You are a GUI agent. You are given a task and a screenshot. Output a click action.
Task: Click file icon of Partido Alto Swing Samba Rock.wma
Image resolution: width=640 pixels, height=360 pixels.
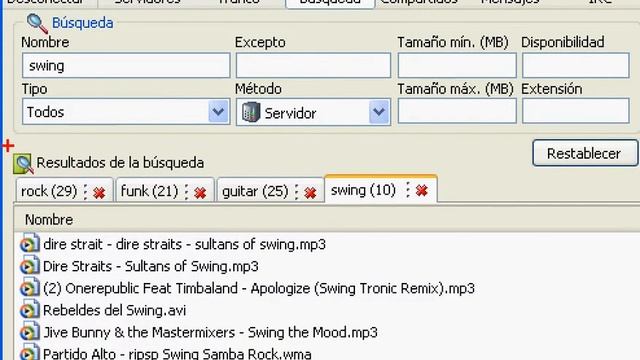point(30,352)
